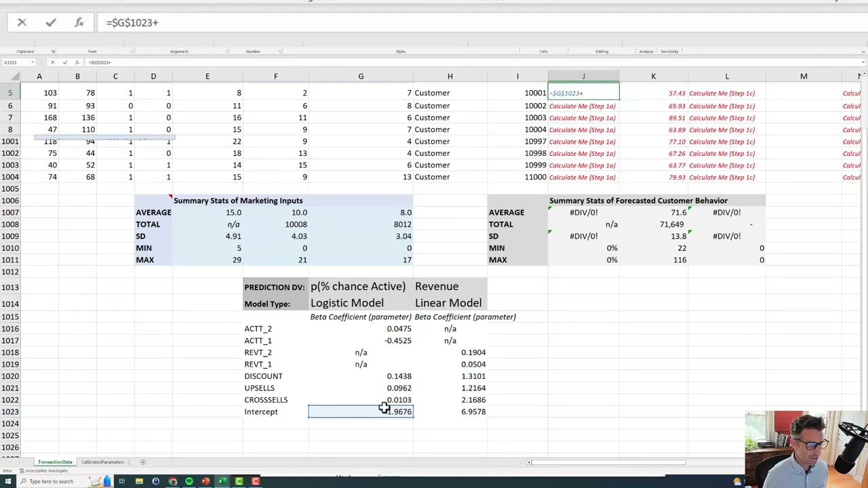868x488 pixels.
Task: Open Chrome from the taskbar
Action: click(172, 481)
